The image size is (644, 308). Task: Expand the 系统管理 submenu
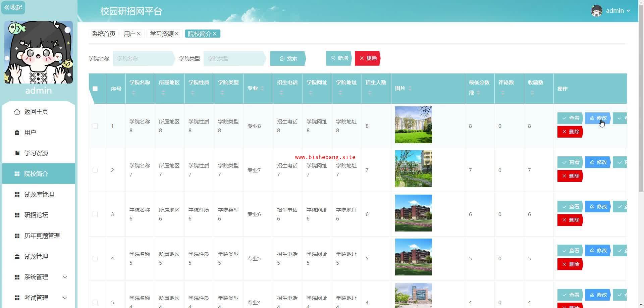point(65,277)
